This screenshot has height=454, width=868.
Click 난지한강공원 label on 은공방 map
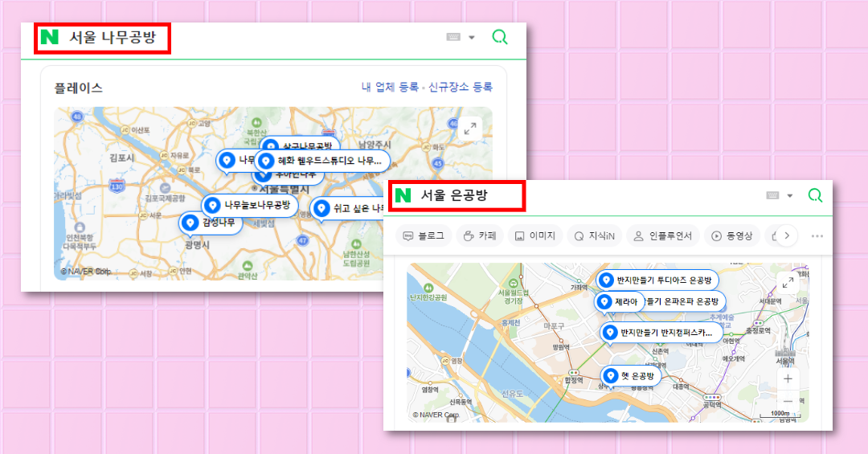pyautogui.click(x=428, y=297)
